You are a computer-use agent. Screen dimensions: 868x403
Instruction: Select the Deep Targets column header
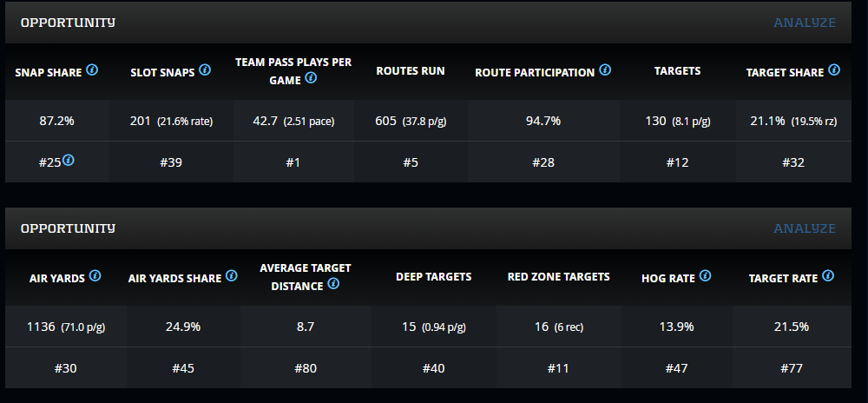click(x=433, y=277)
